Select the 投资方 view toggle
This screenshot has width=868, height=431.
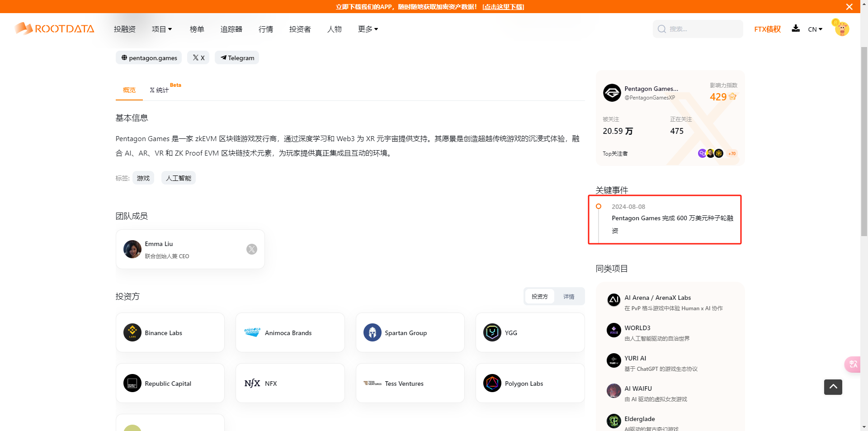pos(539,296)
